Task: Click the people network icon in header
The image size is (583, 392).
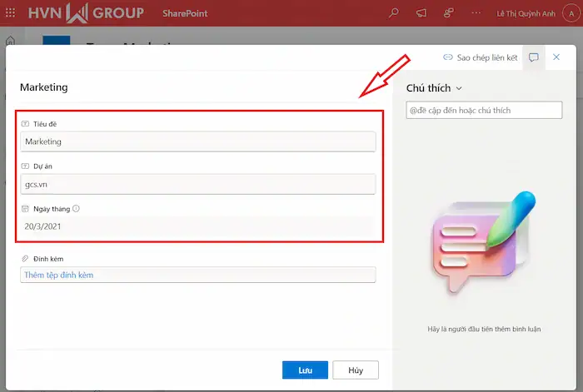Action: 448,13
